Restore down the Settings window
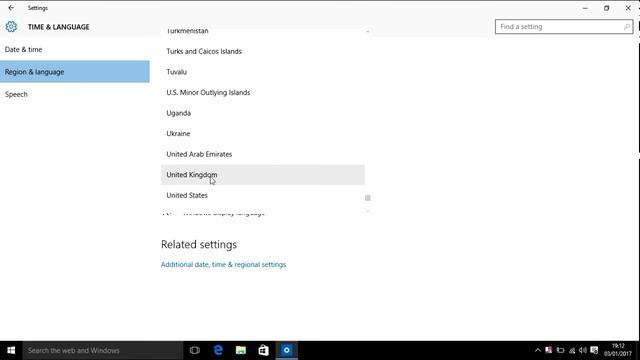 coord(607,8)
